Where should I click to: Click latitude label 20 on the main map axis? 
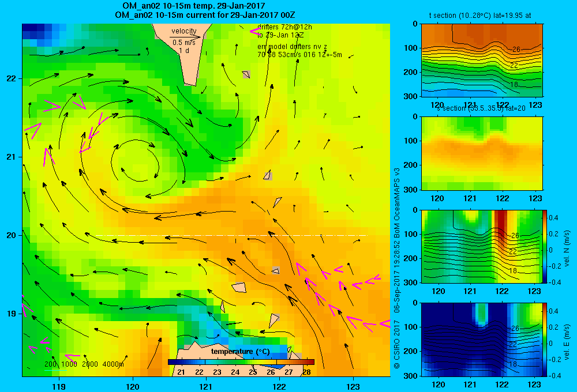point(12,235)
